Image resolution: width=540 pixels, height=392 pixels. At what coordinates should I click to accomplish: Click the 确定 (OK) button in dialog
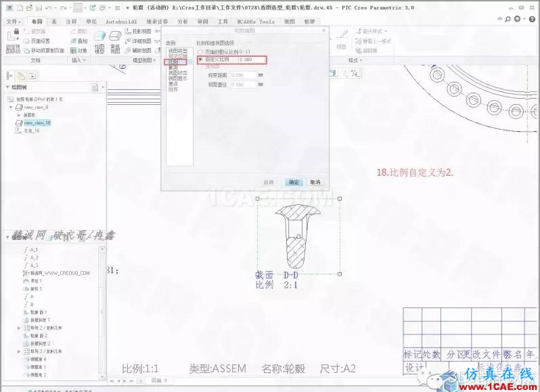294,182
